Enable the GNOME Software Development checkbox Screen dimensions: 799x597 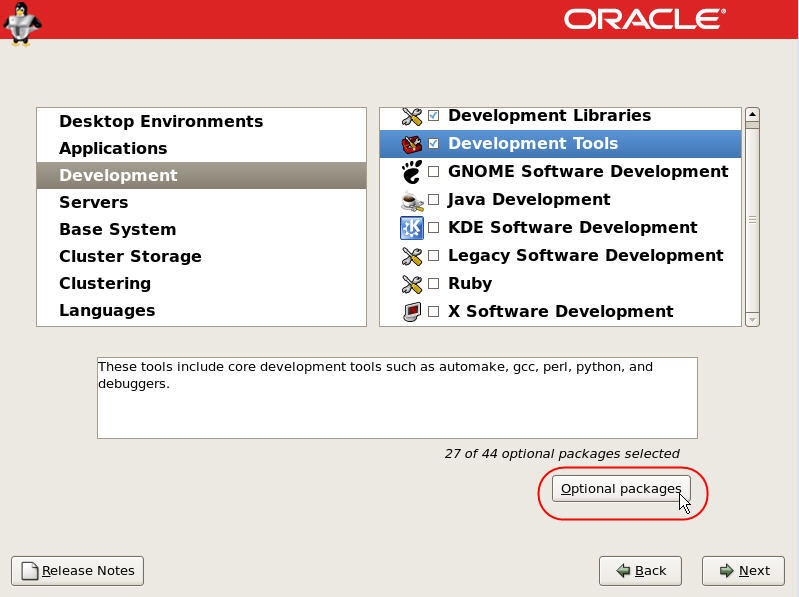(434, 172)
